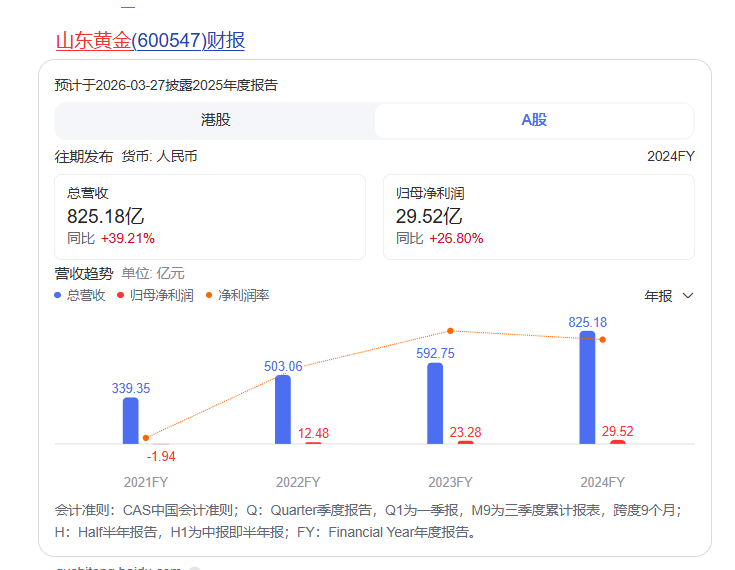Click the blue 592.75 bar for 2023FY

(x=435, y=403)
